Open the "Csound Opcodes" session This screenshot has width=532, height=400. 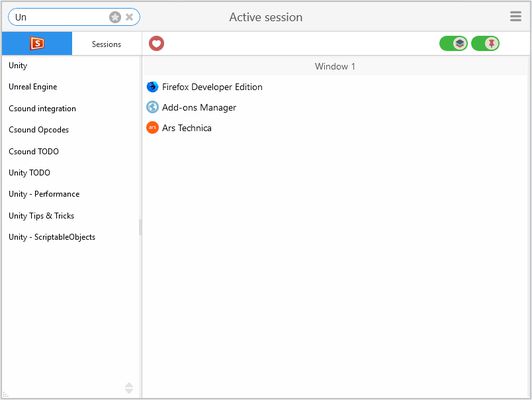tap(71, 130)
